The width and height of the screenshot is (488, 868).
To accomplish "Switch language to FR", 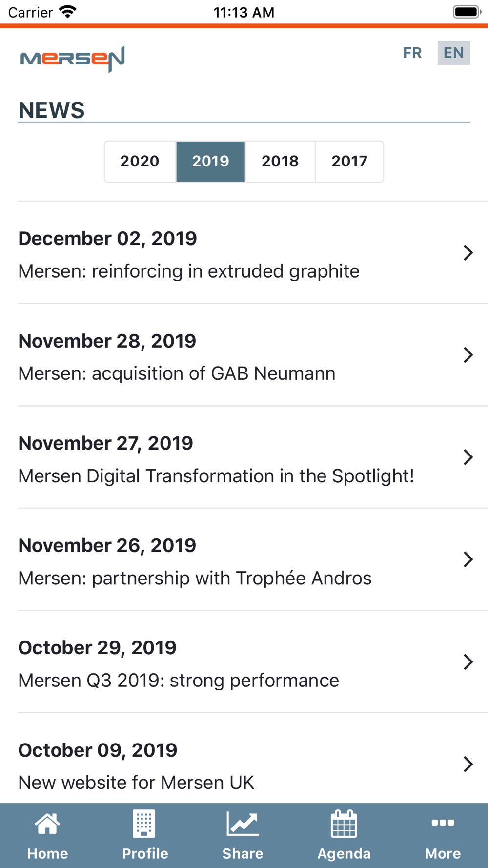I will tap(412, 53).
